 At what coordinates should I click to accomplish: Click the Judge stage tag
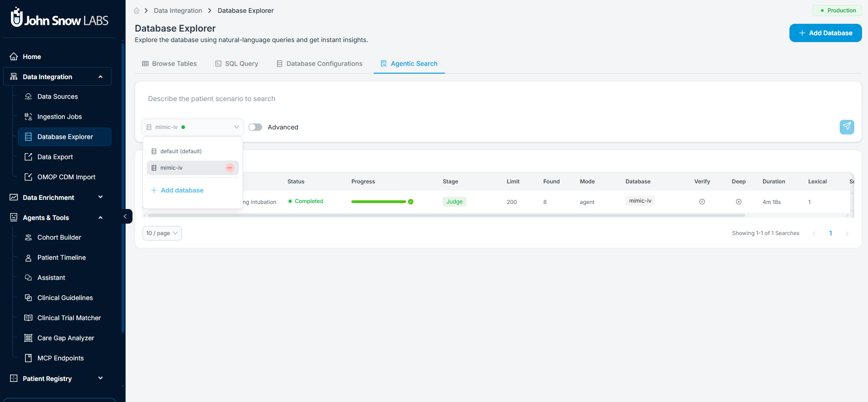coord(454,202)
